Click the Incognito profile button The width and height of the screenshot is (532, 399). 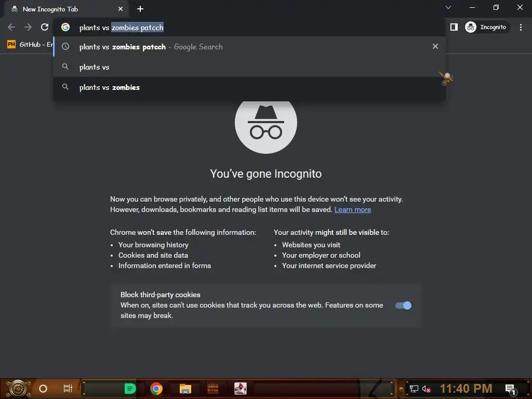point(487,27)
